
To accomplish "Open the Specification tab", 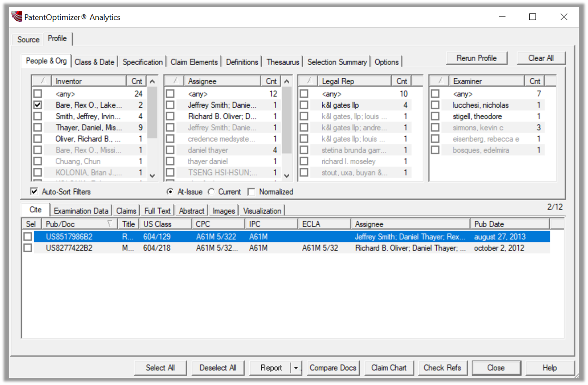I will (x=142, y=62).
